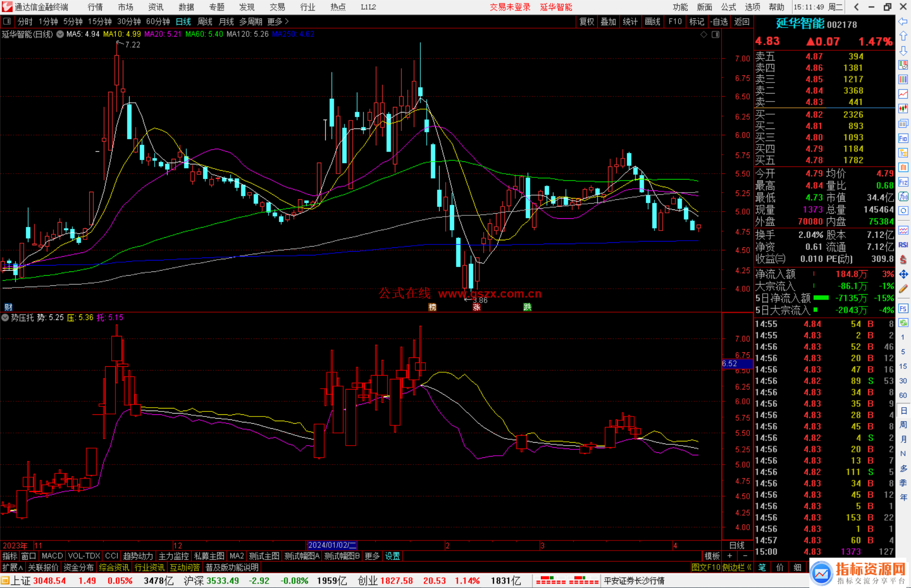The image size is (911, 588).
Task: Click the diamond icon at chart top right
Action: point(703,35)
